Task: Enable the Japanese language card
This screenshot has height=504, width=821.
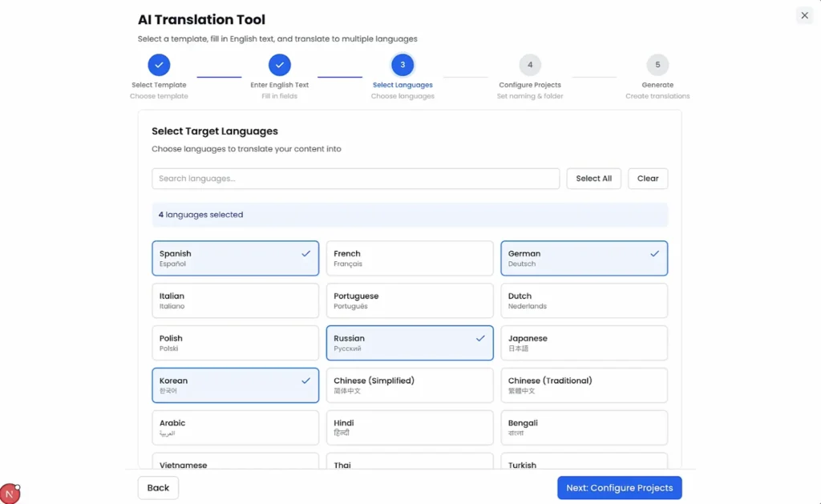Action: point(584,343)
